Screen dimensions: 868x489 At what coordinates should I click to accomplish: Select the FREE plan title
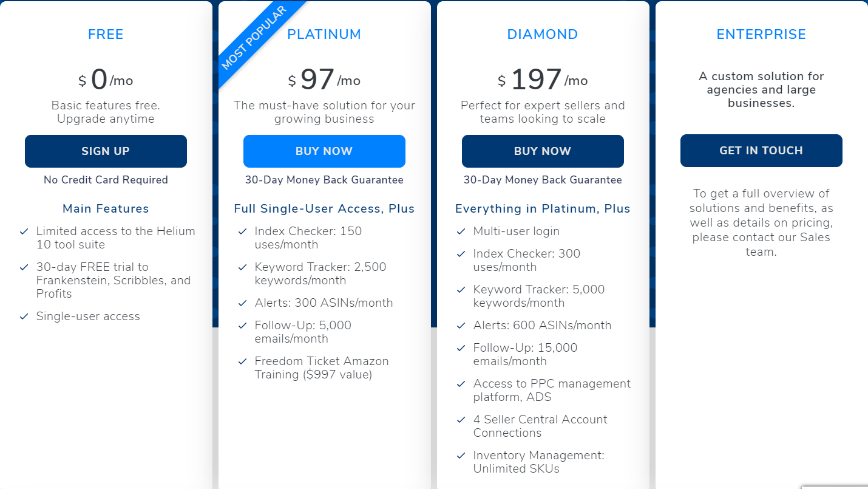coord(106,35)
